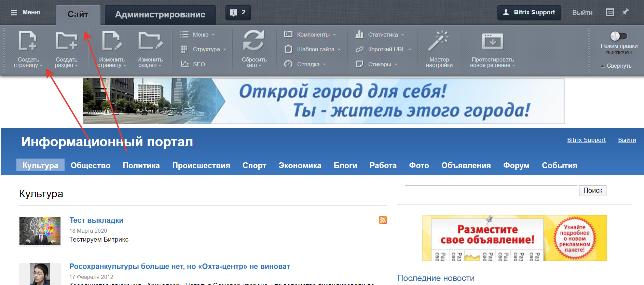
Task: Open the top-left Меню label
Action: (31, 12)
